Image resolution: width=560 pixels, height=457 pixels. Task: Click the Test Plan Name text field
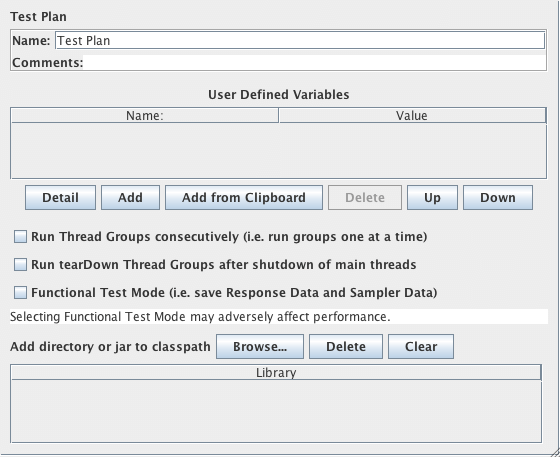pyautogui.click(x=300, y=40)
